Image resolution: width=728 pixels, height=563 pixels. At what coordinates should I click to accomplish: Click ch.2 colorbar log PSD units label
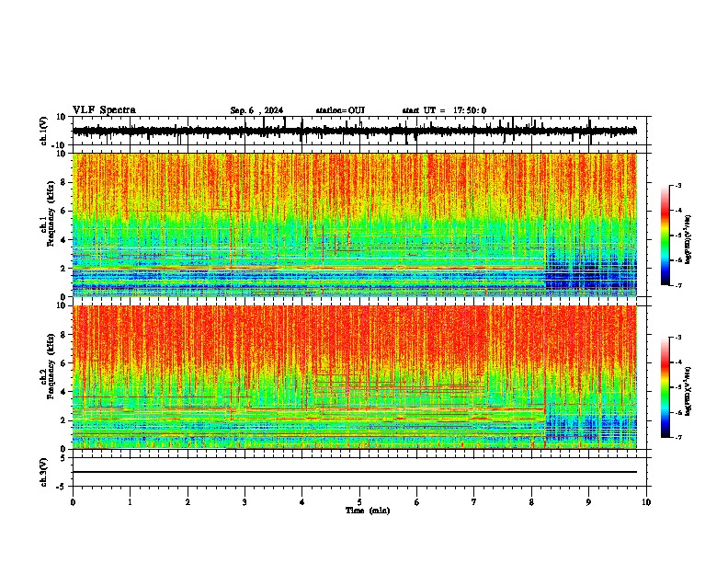coord(688,391)
